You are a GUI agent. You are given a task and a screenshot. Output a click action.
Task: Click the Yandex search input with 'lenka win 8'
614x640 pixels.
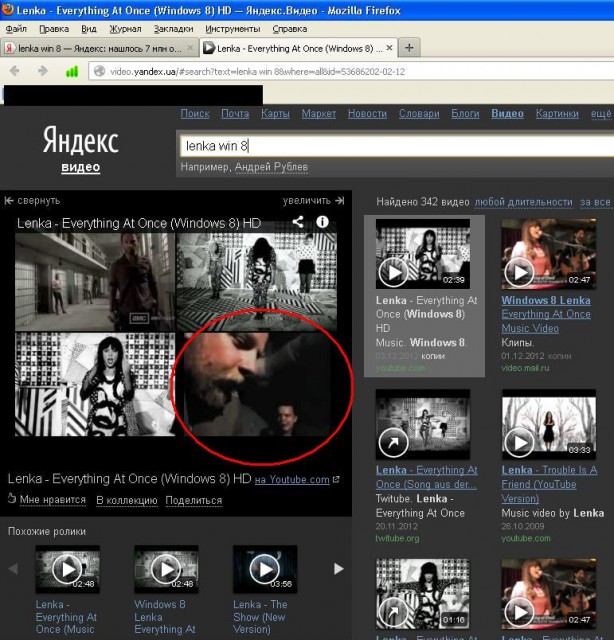click(x=397, y=146)
